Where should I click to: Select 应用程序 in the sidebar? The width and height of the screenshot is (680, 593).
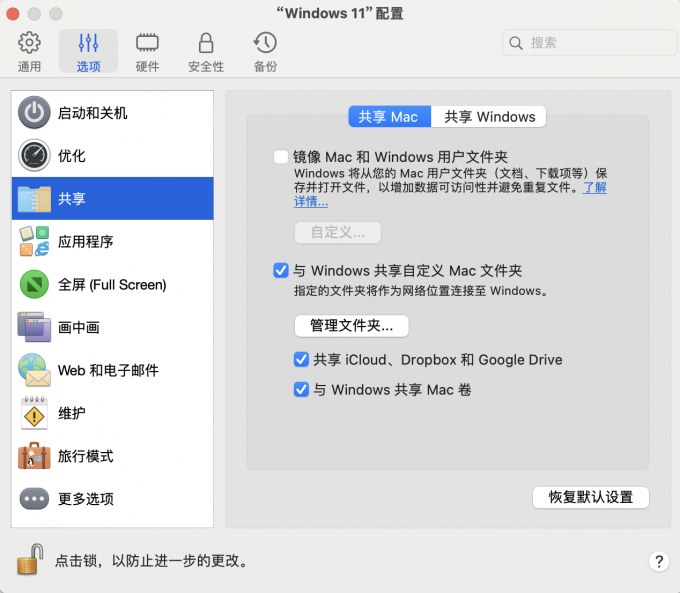(113, 241)
